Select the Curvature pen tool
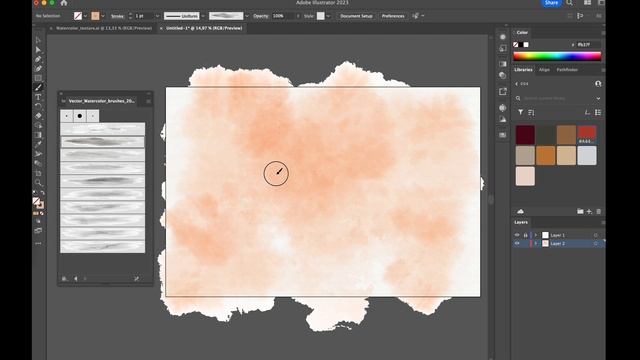 38,69
